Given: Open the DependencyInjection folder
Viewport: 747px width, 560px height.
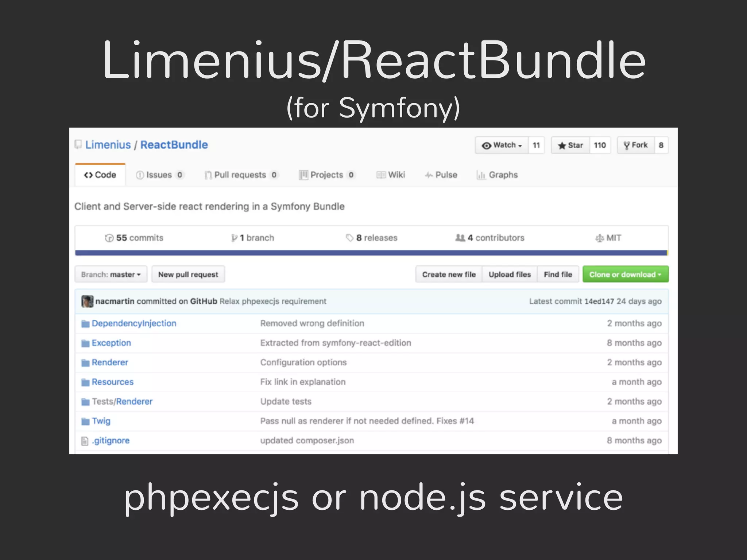Looking at the screenshot, I should (x=134, y=323).
